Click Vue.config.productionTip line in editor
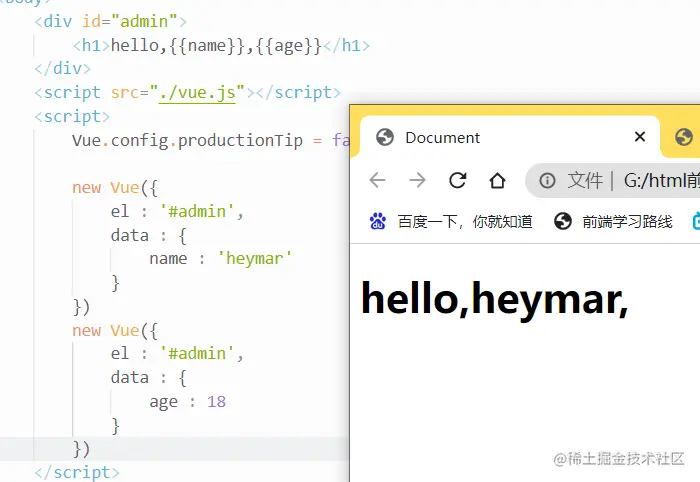This screenshot has height=482, width=700. click(210, 141)
